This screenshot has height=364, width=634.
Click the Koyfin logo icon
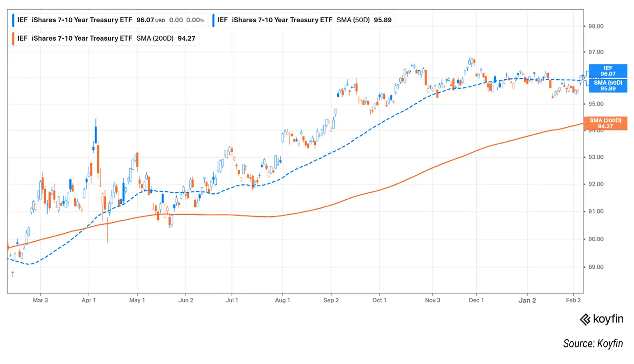coord(585,320)
